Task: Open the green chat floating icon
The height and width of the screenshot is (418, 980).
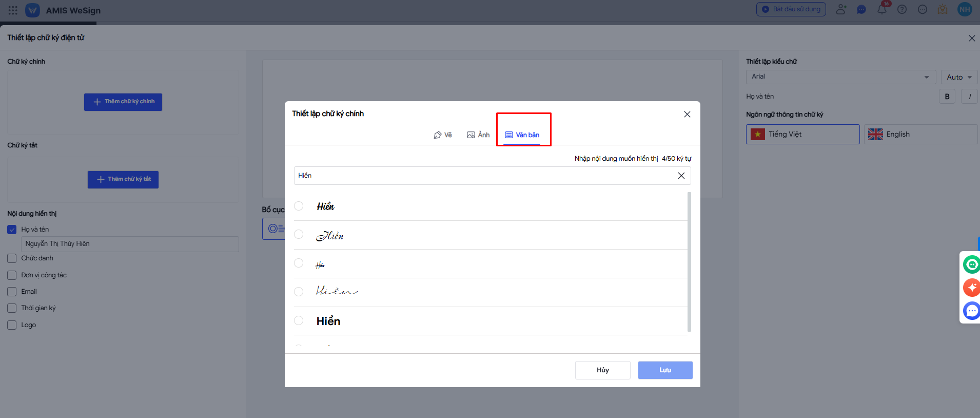Action: pos(972,264)
